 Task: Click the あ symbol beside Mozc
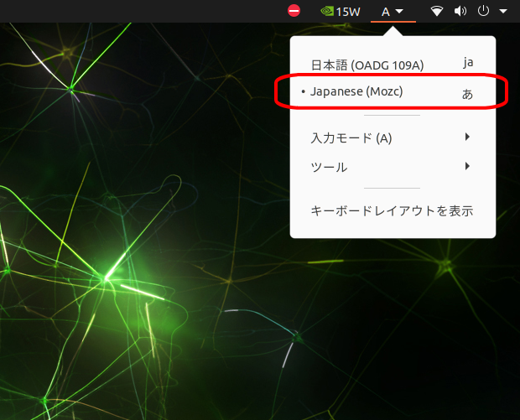coord(467,93)
